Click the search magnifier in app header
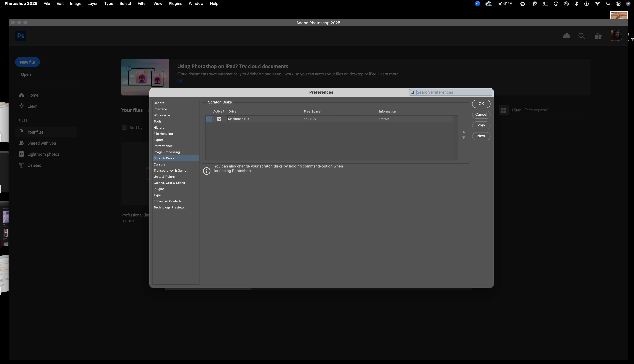The width and height of the screenshot is (634, 364). pos(581,36)
